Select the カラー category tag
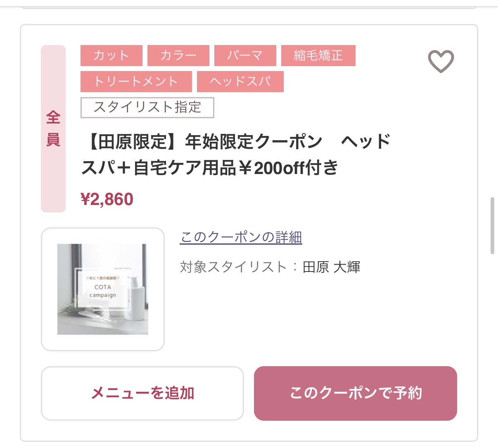Viewport: 498px width, 448px height. point(178,55)
